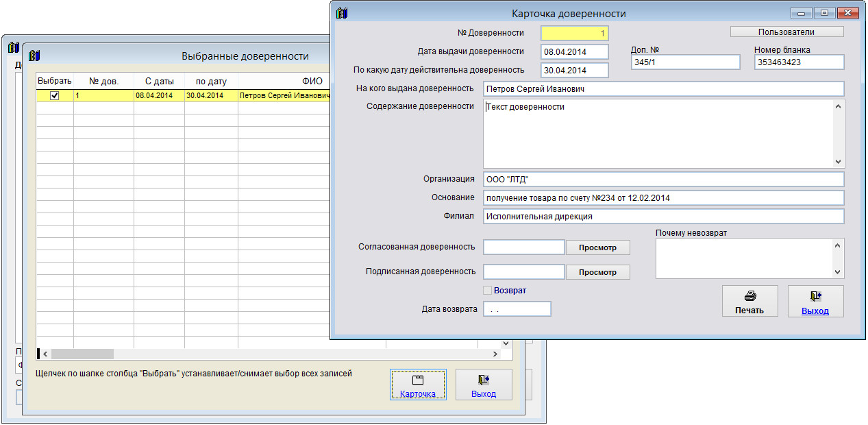Click the № дов. cell with value 1

(x=104, y=96)
